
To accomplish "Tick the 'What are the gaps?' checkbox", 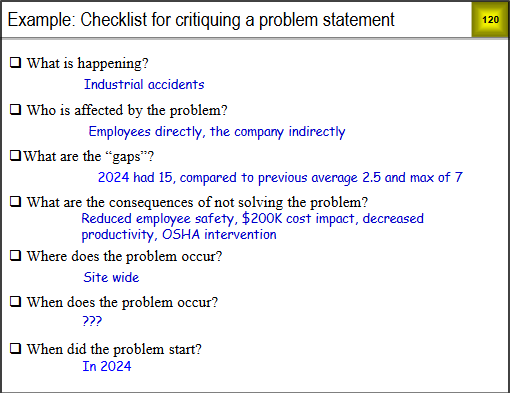I will [x=15, y=155].
